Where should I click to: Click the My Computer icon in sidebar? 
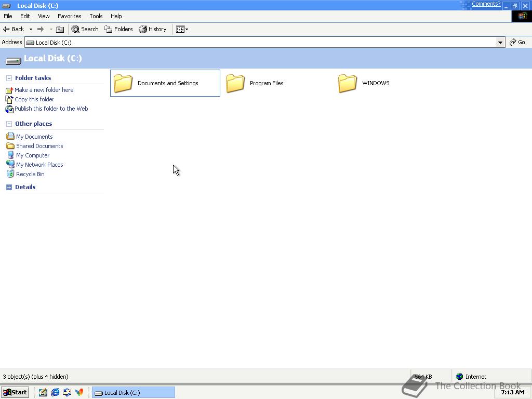coord(10,155)
